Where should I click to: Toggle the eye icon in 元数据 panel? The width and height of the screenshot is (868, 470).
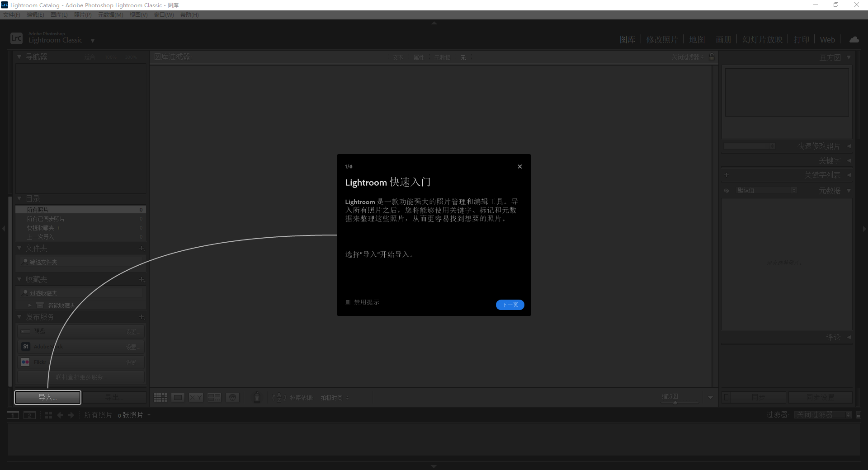(726, 190)
